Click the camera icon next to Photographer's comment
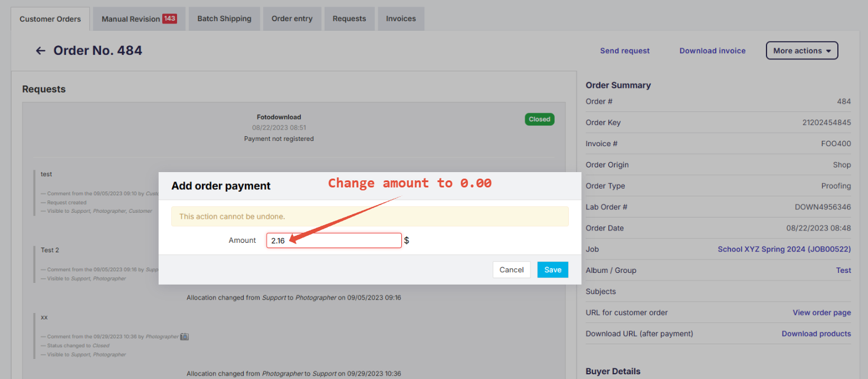The height and width of the screenshot is (379, 868). tap(184, 336)
